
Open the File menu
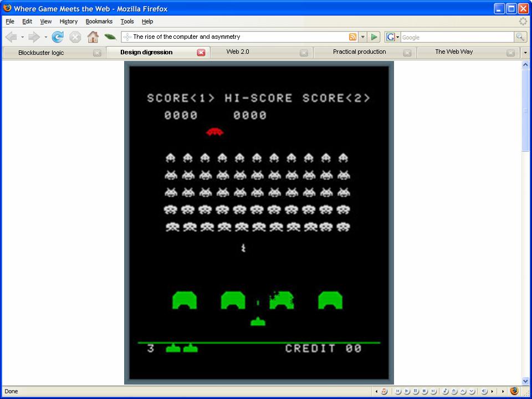point(10,22)
